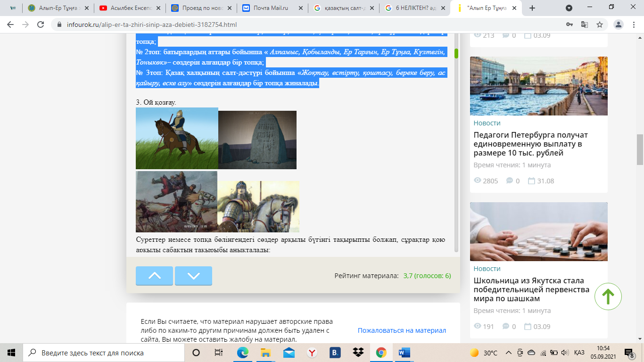
Task: Click the armored warrior on white horse image
Action: pyautogui.click(x=258, y=206)
